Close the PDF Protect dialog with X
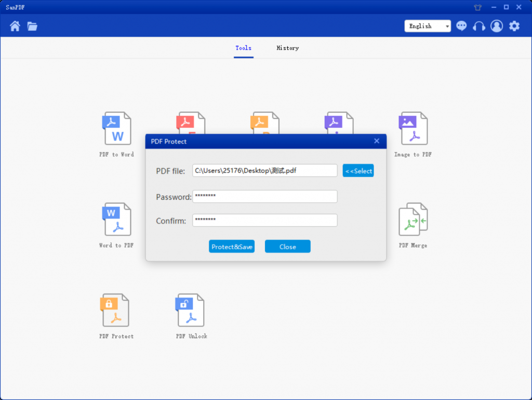Screen dimensions: 532x400 point(377,141)
